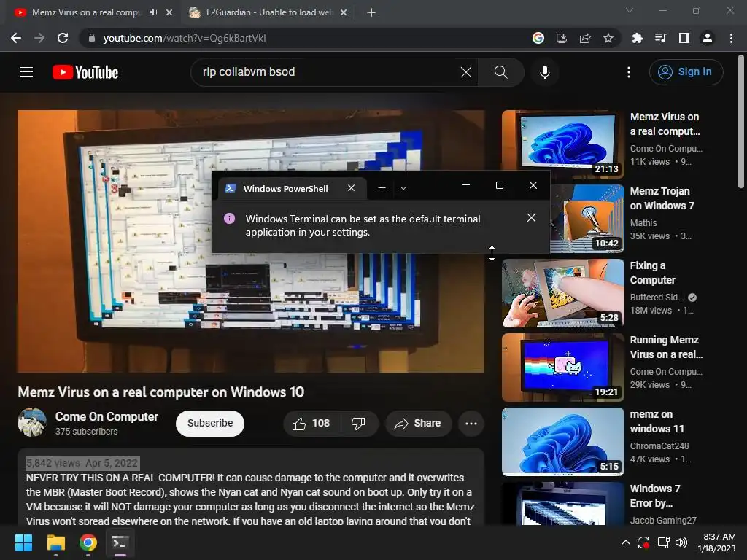Open the Windows Start menu
The width and height of the screenshot is (747, 560).
coord(24,542)
